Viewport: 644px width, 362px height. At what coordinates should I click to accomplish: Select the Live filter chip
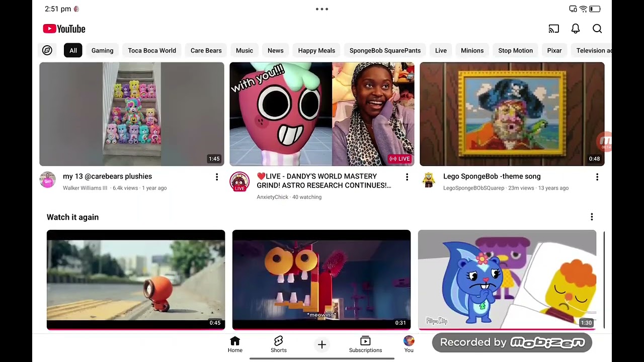tap(441, 50)
